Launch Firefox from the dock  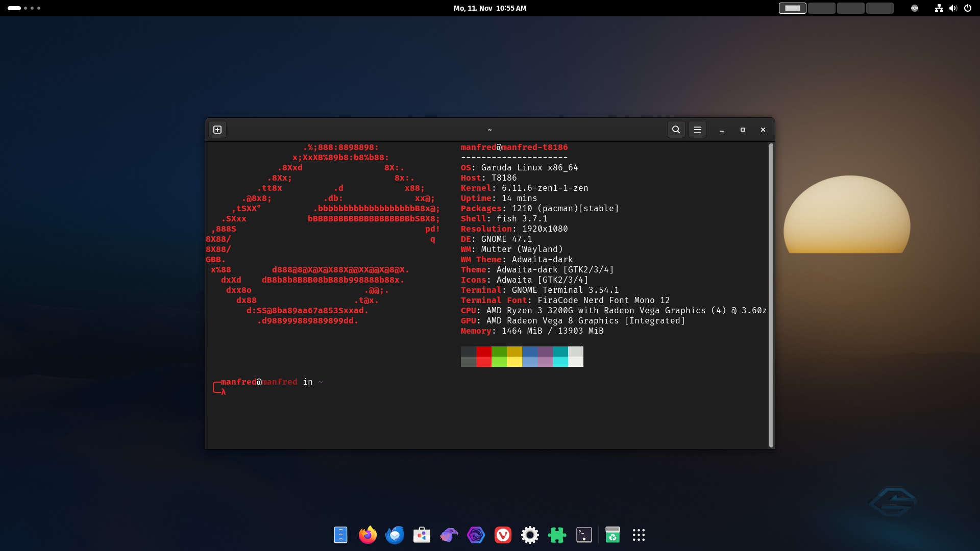367,535
